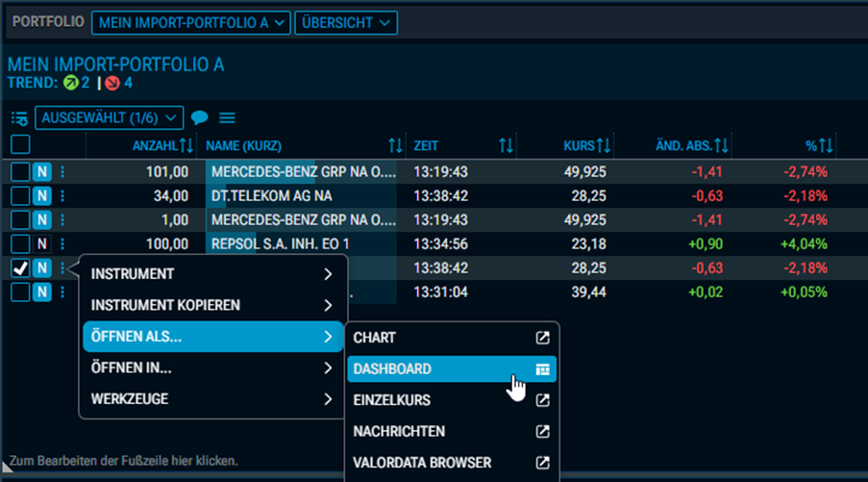Image resolution: width=868 pixels, height=482 pixels.
Task: Expand the ÖFFNEN IN... submenu
Action: pos(213,368)
